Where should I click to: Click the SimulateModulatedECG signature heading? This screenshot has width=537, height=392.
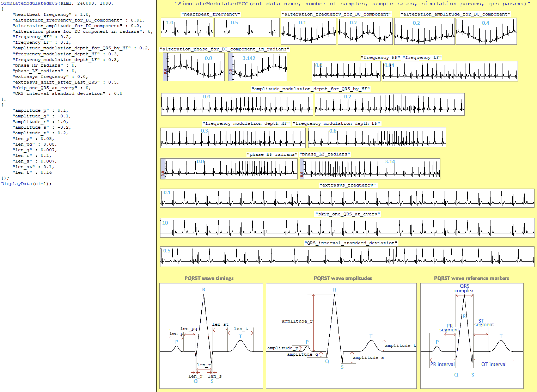point(352,4)
